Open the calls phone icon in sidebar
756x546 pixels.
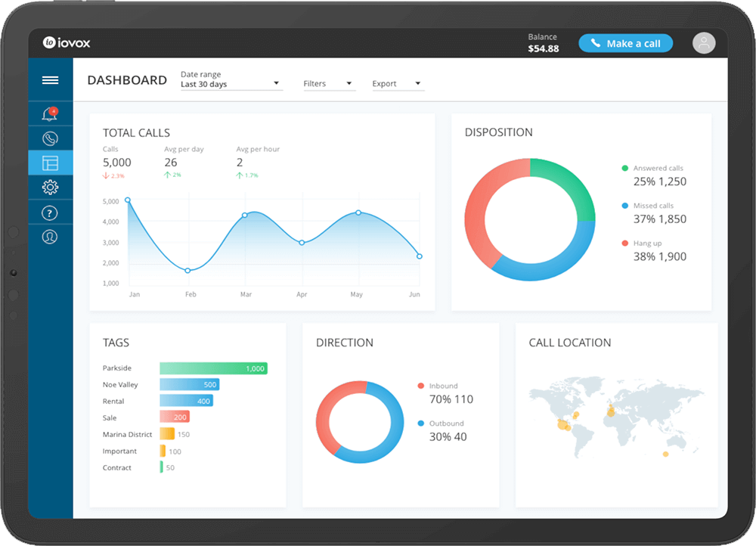(50, 138)
